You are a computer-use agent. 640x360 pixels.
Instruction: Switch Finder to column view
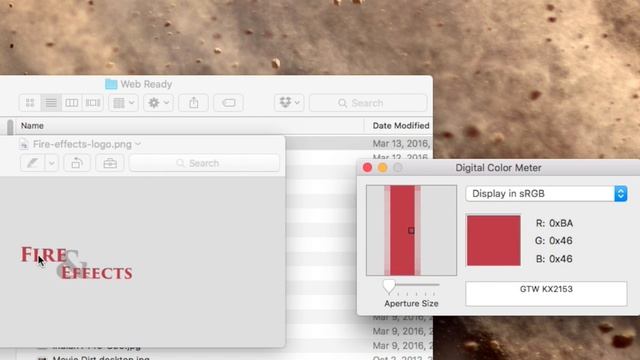(x=71, y=103)
